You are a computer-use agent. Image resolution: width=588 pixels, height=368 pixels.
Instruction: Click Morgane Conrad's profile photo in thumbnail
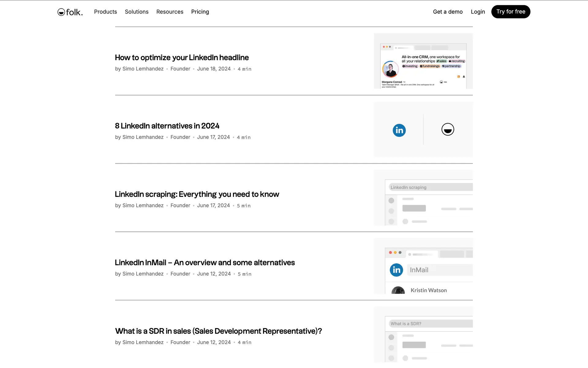pos(390,69)
